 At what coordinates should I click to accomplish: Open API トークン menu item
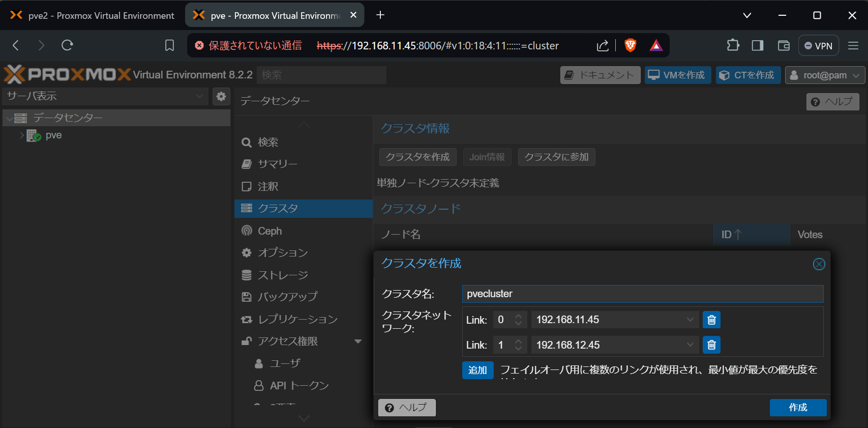click(x=304, y=386)
